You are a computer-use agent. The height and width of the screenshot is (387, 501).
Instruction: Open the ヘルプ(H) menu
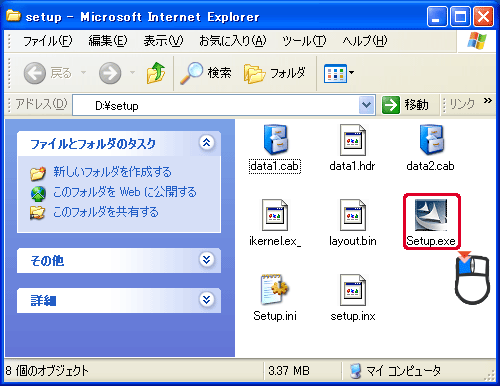[365, 41]
